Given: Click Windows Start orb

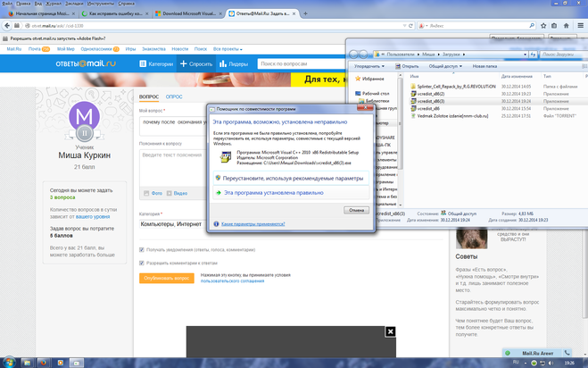Looking at the screenshot, I should [9, 363].
